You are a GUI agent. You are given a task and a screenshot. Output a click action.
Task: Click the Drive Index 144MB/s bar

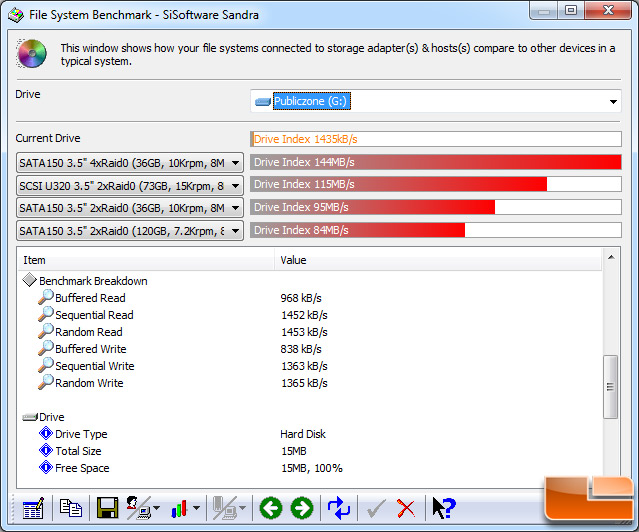436,162
